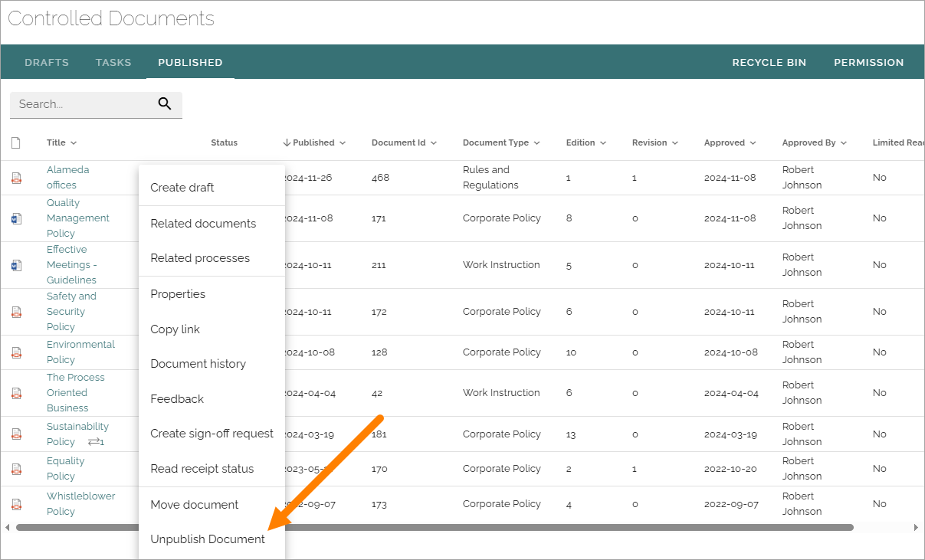925x560 pixels.
Task: Click Edition value 13 cell
Action: coord(571,434)
